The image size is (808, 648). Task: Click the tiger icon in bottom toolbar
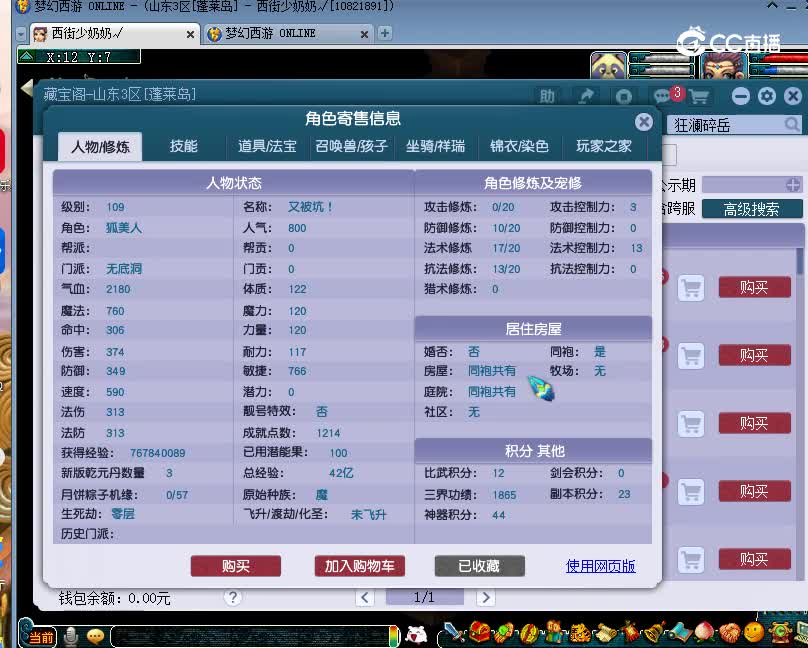[x=580, y=633]
